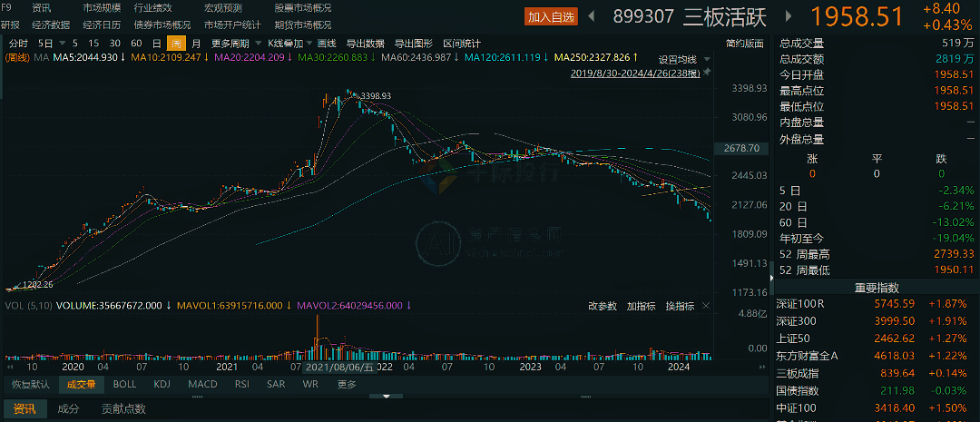Select the 5日 chart period
Image resolution: width=980 pixels, height=422 pixels.
click(x=45, y=44)
